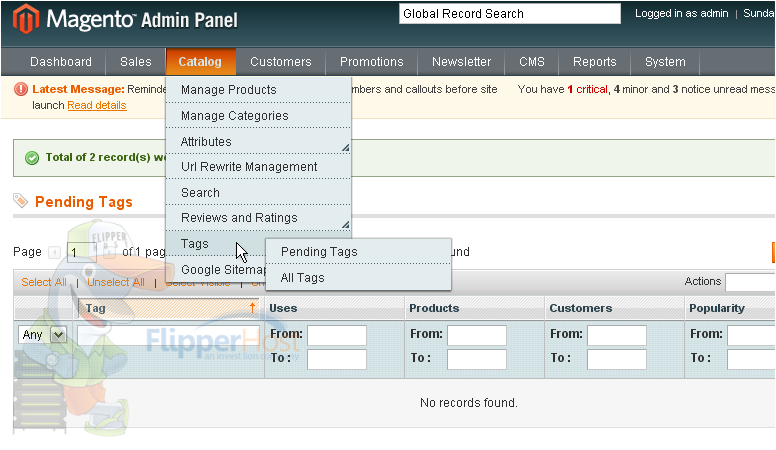Select Attributes menu item
Image resolution: width=776 pixels, height=450 pixels.
point(258,141)
